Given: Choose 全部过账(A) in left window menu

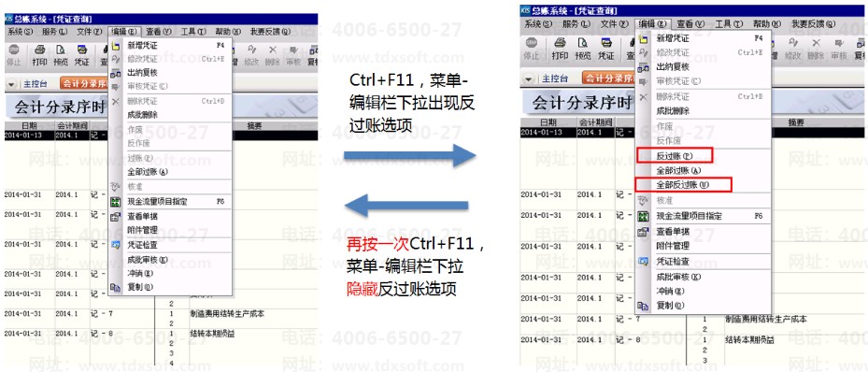Looking at the screenshot, I should [148, 172].
